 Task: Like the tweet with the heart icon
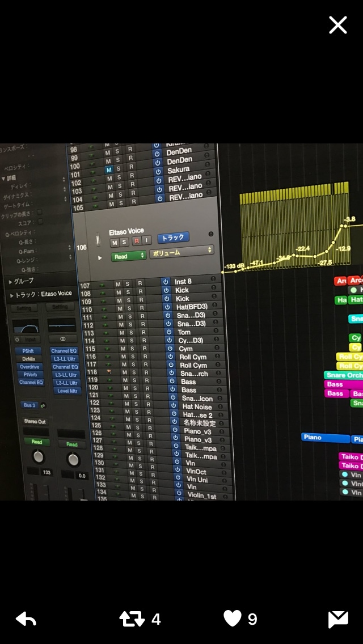(x=233, y=618)
